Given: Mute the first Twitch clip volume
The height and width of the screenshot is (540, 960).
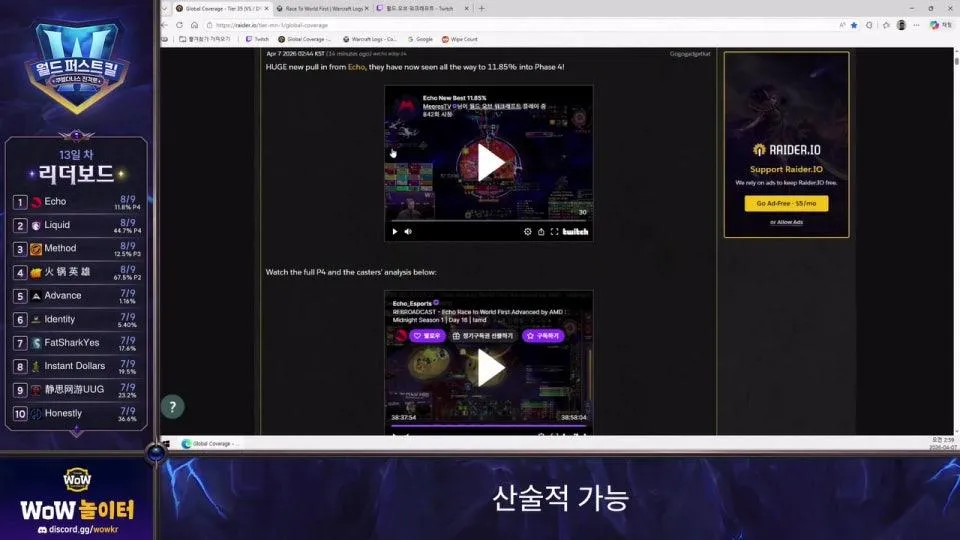Looking at the screenshot, I should (x=408, y=231).
